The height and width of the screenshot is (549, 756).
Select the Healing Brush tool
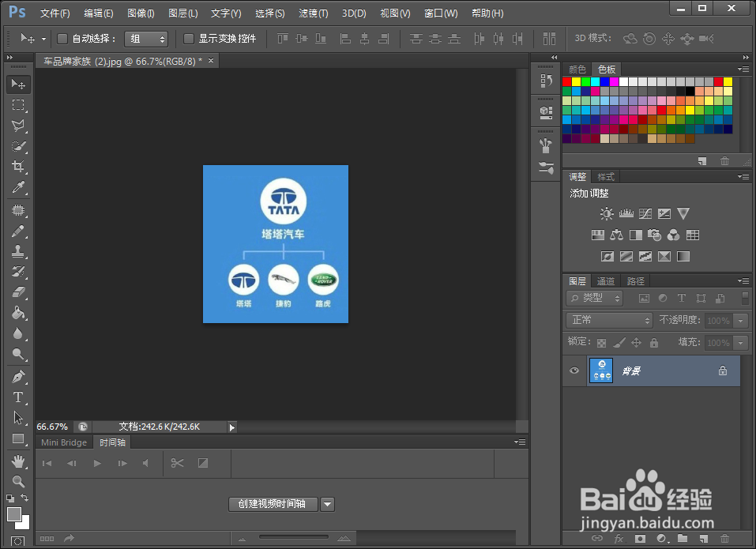point(18,210)
